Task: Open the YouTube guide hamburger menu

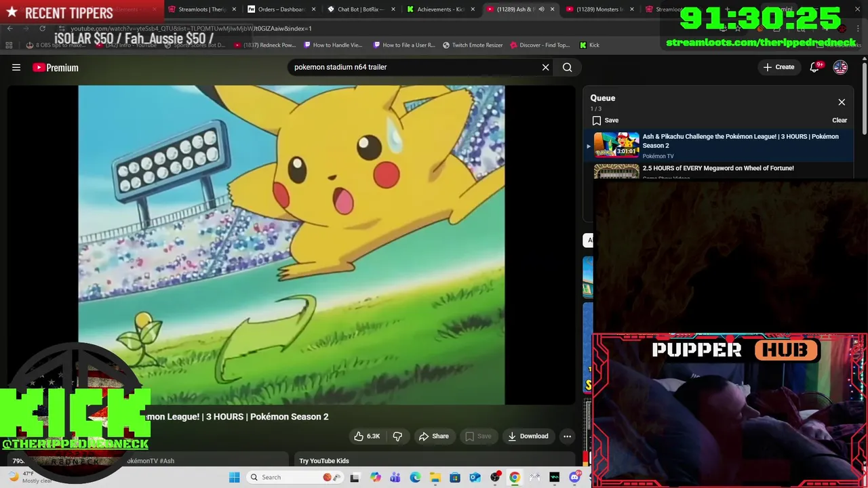Action: (16, 67)
